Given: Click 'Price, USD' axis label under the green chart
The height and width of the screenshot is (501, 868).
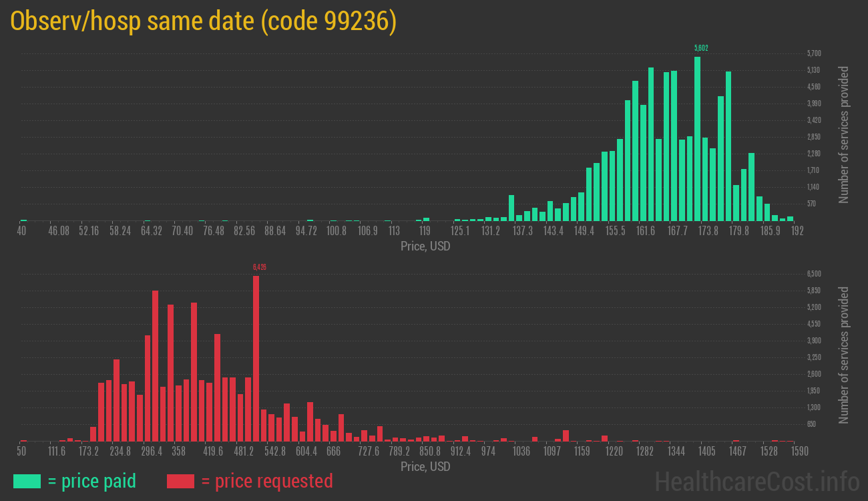Looking at the screenshot, I should pyautogui.click(x=425, y=246).
